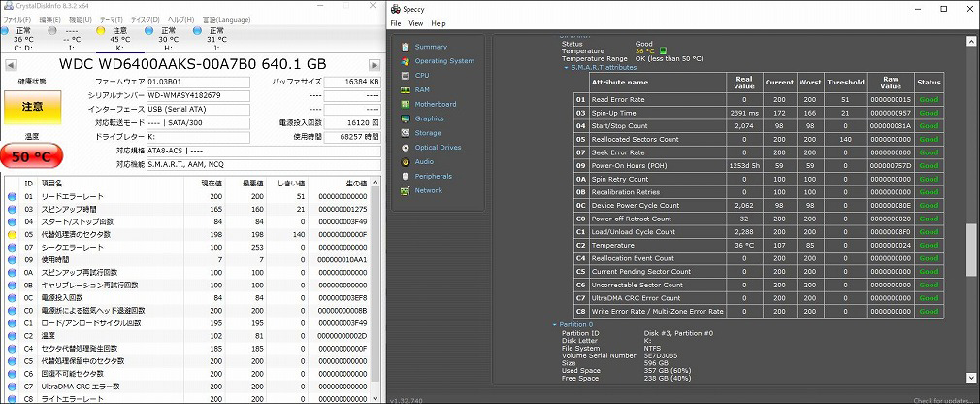
Task: Open 言語(Language) menu in CrystalDiskInfo
Action: [x=226, y=20]
